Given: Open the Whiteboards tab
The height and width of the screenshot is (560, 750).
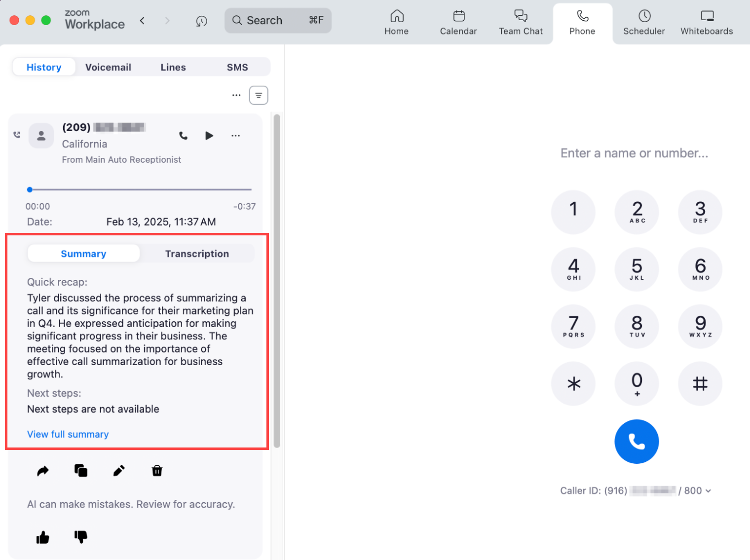Looking at the screenshot, I should 707,23.
